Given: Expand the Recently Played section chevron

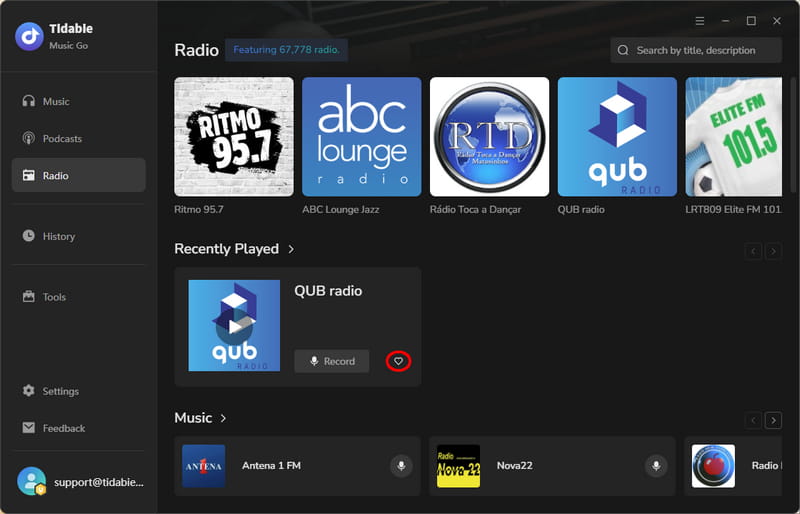Looking at the screenshot, I should [291, 249].
